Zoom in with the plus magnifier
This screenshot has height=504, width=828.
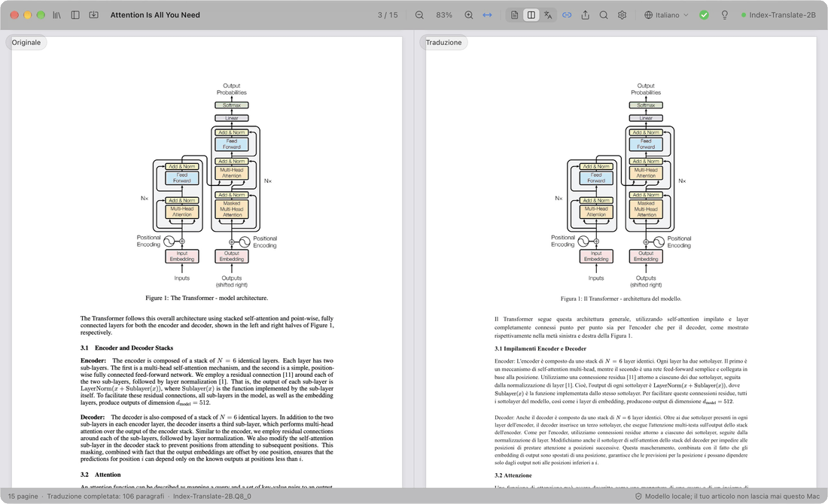(x=468, y=15)
